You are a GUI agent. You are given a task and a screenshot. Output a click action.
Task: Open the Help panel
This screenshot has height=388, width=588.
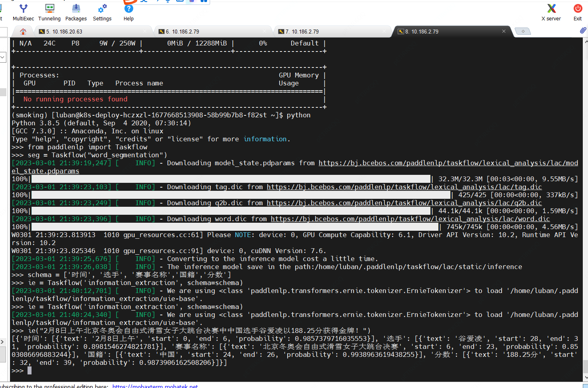[128, 12]
